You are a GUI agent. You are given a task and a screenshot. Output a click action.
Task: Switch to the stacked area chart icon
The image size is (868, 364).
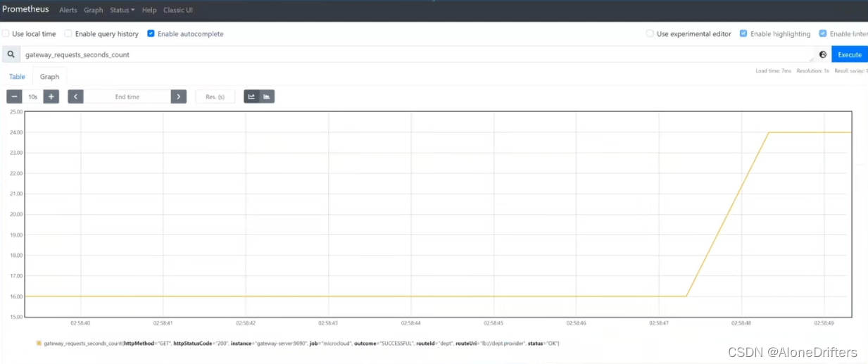(x=267, y=96)
